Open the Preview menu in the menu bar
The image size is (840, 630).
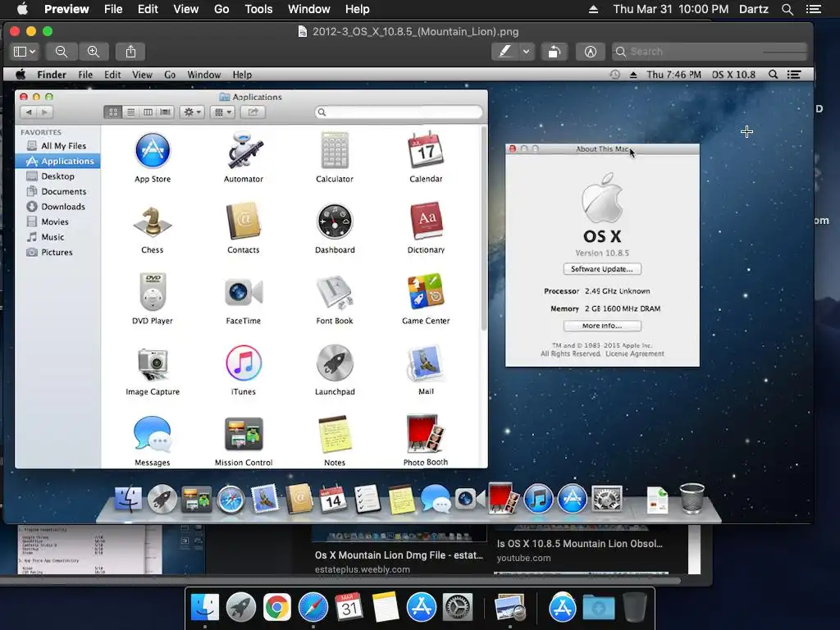(x=66, y=9)
